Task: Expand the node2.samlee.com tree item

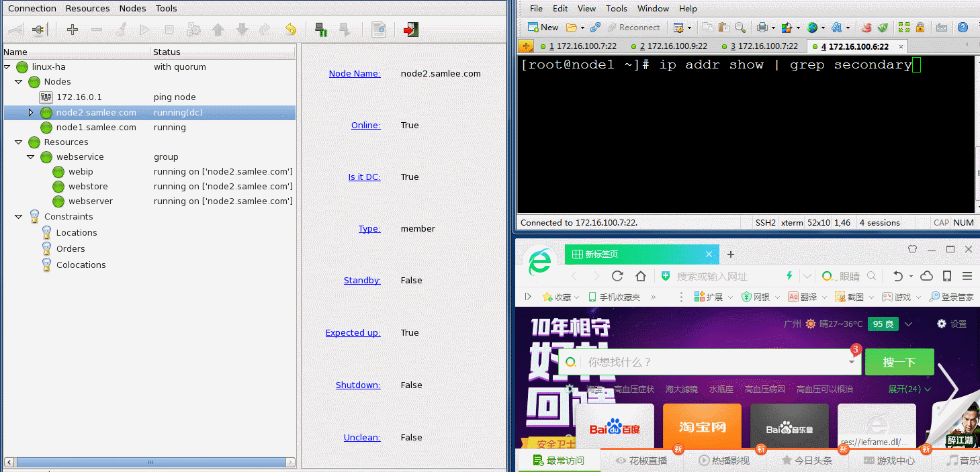Action: (x=30, y=113)
